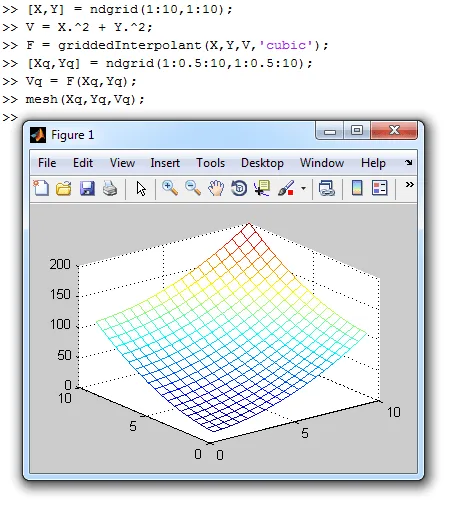The height and width of the screenshot is (505, 453).
Task: Print the figure with the printer icon
Action: tap(110, 188)
